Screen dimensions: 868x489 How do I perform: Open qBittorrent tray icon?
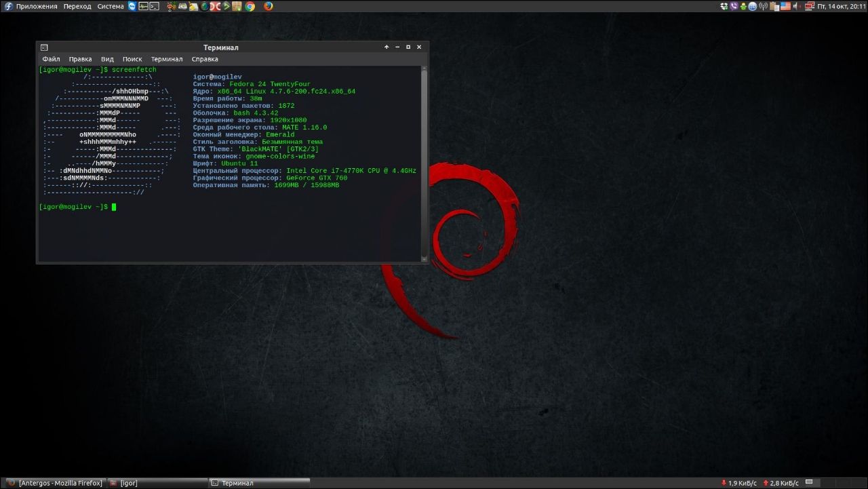pos(753,6)
